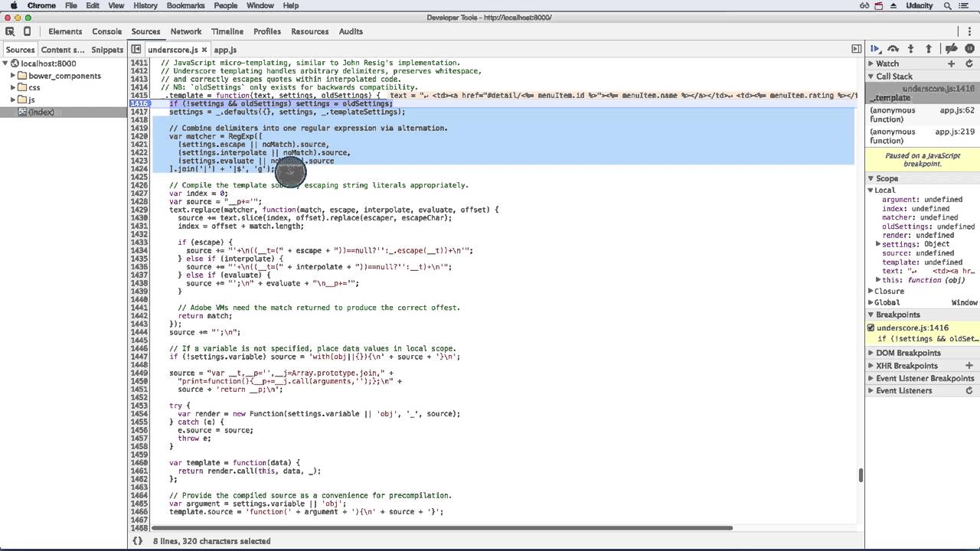980x551 pixels.
Task: Expand the Closure scope
Action: [871, 291]
